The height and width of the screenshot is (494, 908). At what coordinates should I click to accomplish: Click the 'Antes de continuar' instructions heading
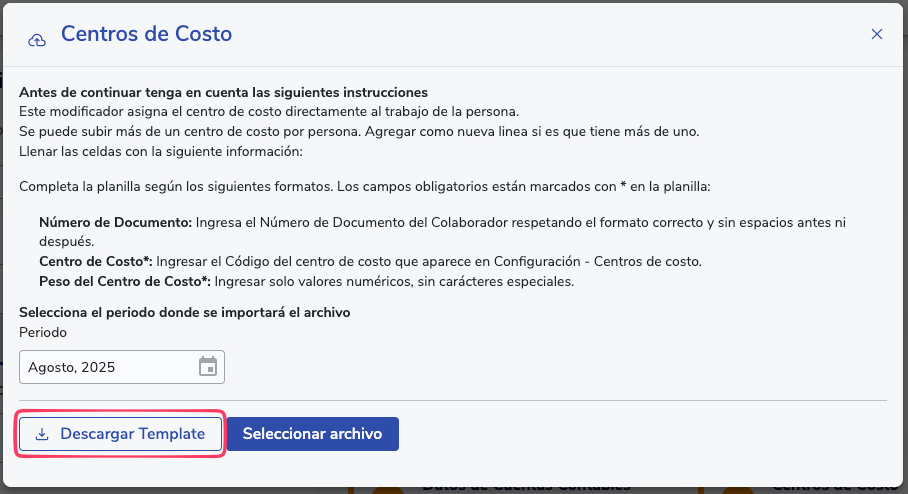[224, 93]
